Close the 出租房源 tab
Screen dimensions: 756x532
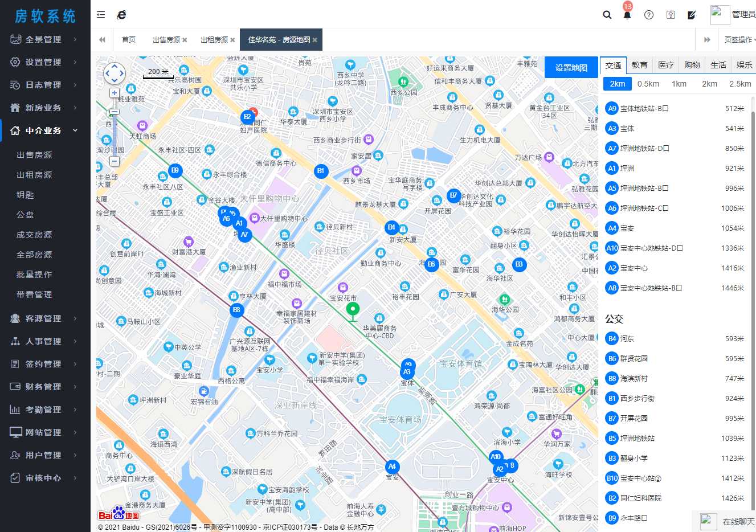pos(232,40)
